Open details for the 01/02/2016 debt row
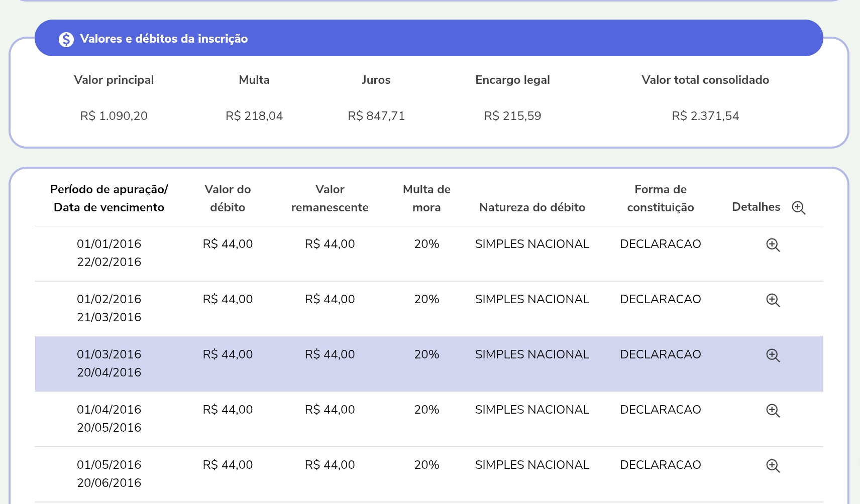This screenshot has width=860, height=504. pyautogui.click(x=773, y=300)
